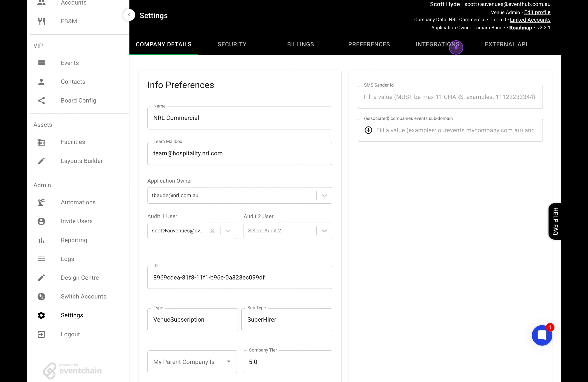
Task: Click the Automations robot arm icon
Action: click(x=41, y=202)
